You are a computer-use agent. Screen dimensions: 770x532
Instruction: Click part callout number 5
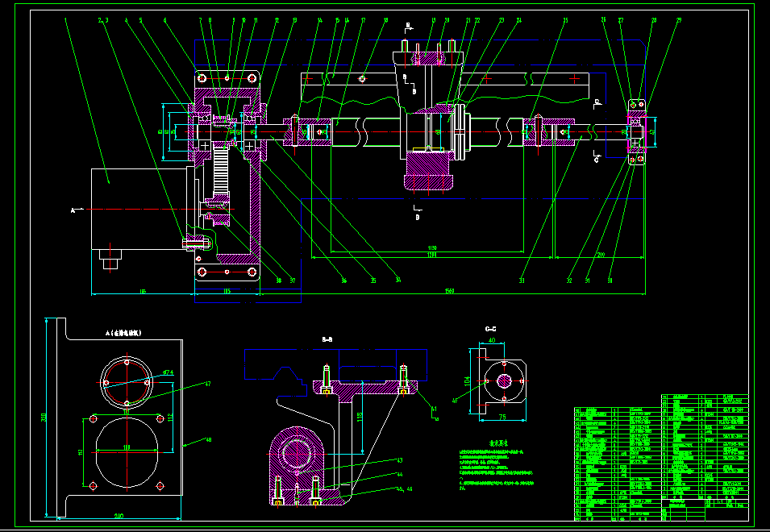(141, 21)
